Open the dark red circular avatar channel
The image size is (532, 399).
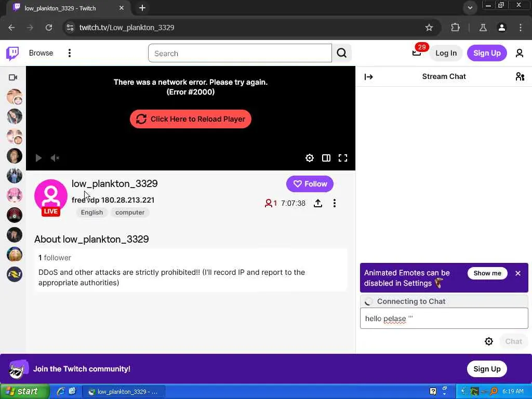pos(15,215)
